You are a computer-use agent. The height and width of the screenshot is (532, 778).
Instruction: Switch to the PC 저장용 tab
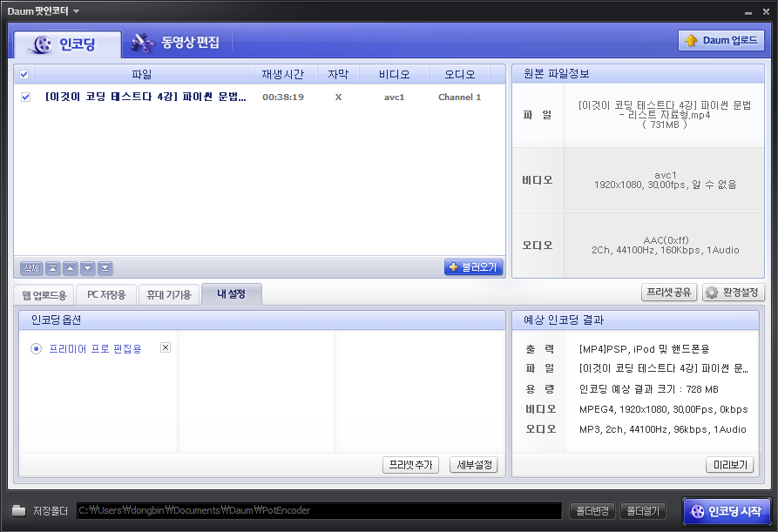(x=106, y=295)
